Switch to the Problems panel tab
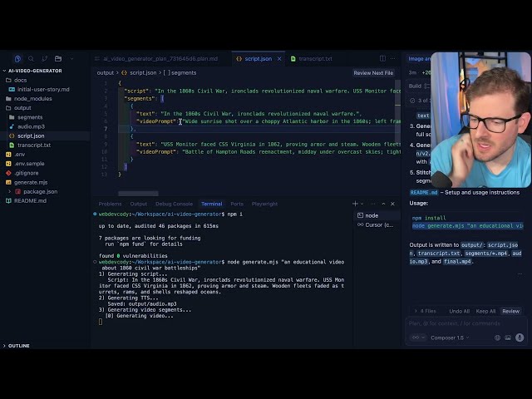 [x=110, y=204]
